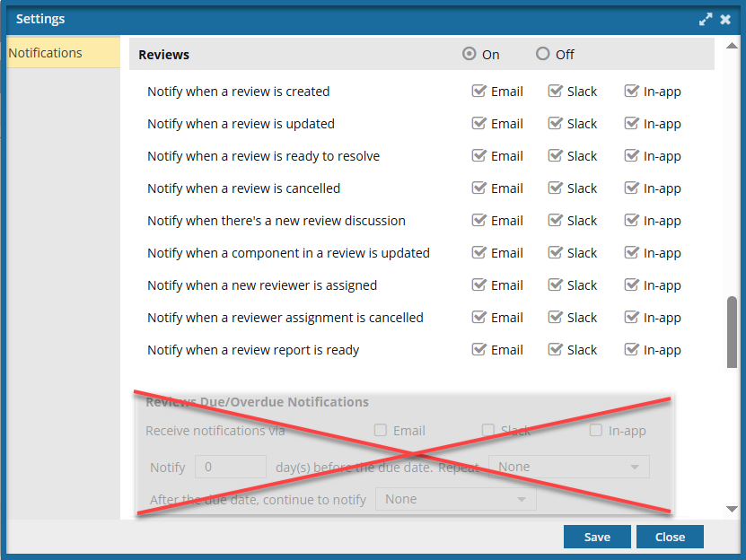Uncheck Email for review is created
Viewport: 746px width, 560px height.
pyautogui.click(x=479, y=92)
